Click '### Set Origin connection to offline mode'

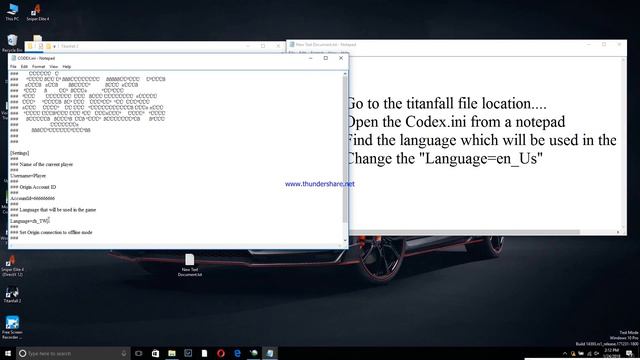coord(51,232)
